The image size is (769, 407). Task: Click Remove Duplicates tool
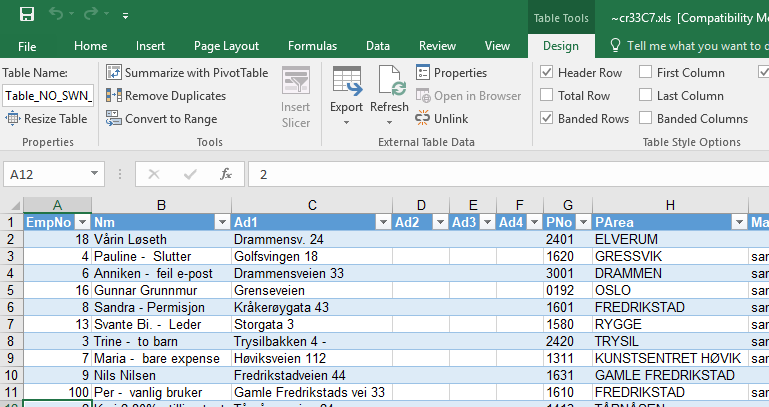click(x=166, y=96)
